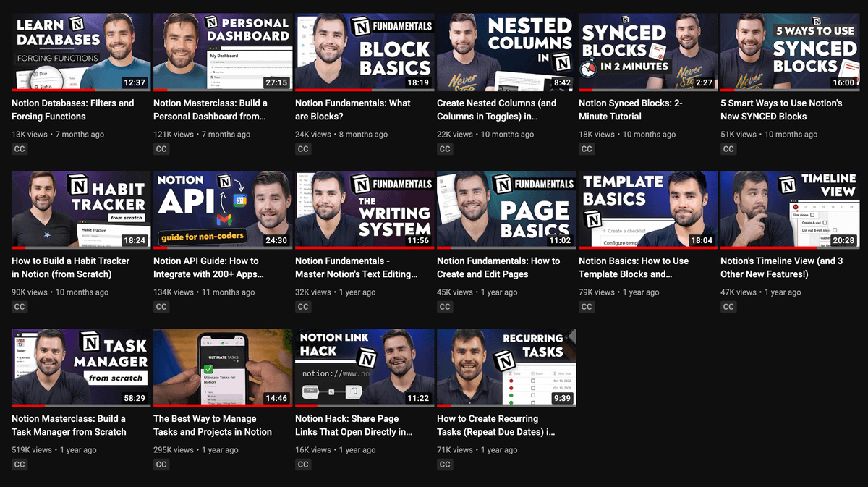Open the Page Basics video thumbnail

(506, 210)
